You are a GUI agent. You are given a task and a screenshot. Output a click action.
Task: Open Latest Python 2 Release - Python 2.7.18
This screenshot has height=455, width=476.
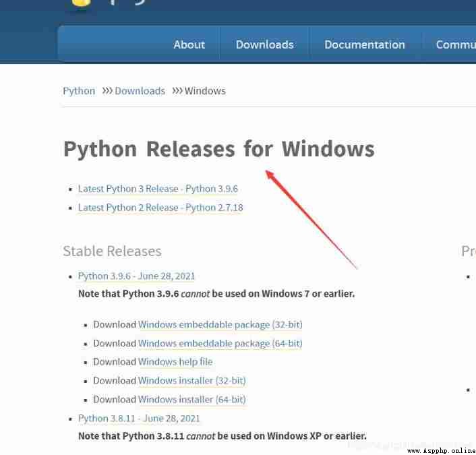pos(160,208)
